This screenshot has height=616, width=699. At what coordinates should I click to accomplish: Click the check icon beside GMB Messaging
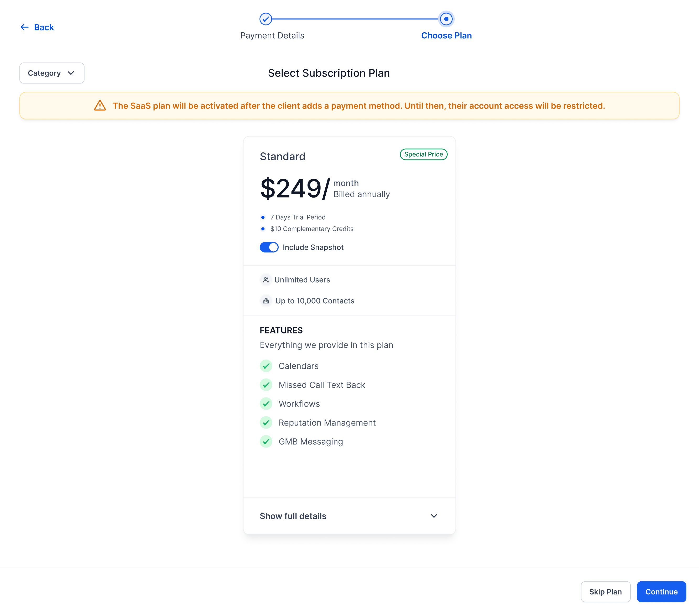pyautogui.click(x=266, y=442)
